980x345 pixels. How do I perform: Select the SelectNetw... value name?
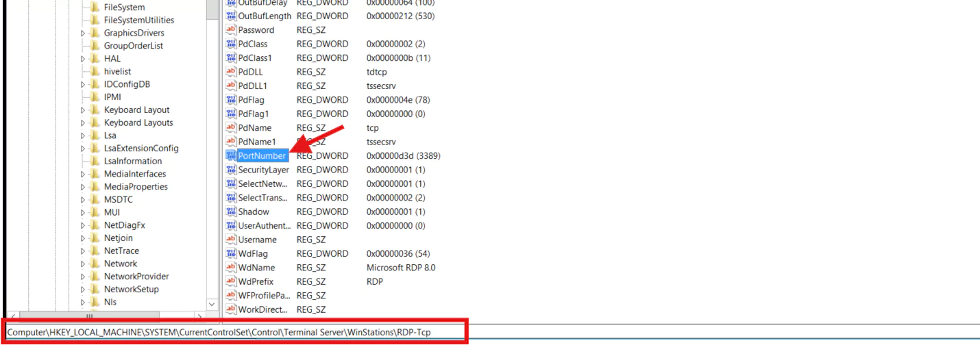point(264,184)
